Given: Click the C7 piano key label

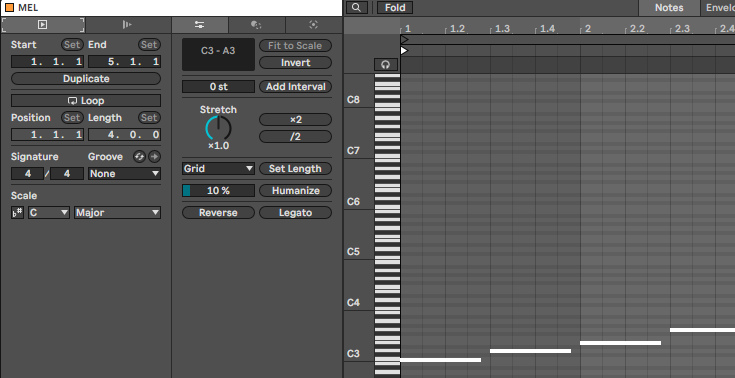Looking at the screenshot, I should click(353, 151).
